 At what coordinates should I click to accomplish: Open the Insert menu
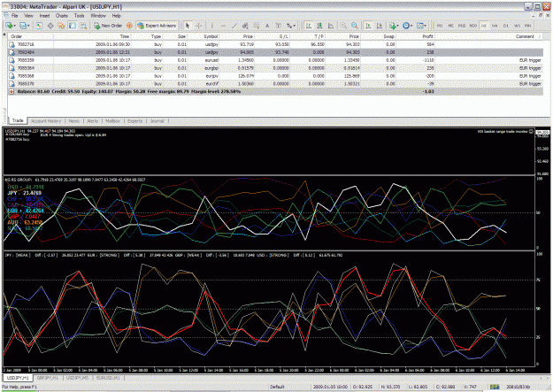click(44, 16)
